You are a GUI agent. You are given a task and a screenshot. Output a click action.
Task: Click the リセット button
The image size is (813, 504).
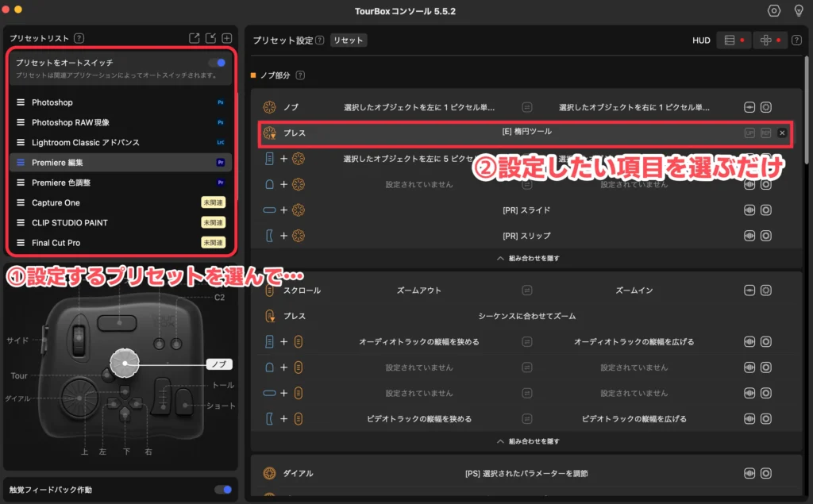pyautogui.click(x=348, y=40)
